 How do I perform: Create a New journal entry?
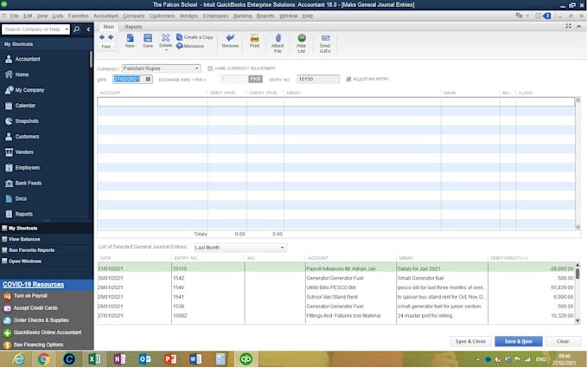click(130, 41)
